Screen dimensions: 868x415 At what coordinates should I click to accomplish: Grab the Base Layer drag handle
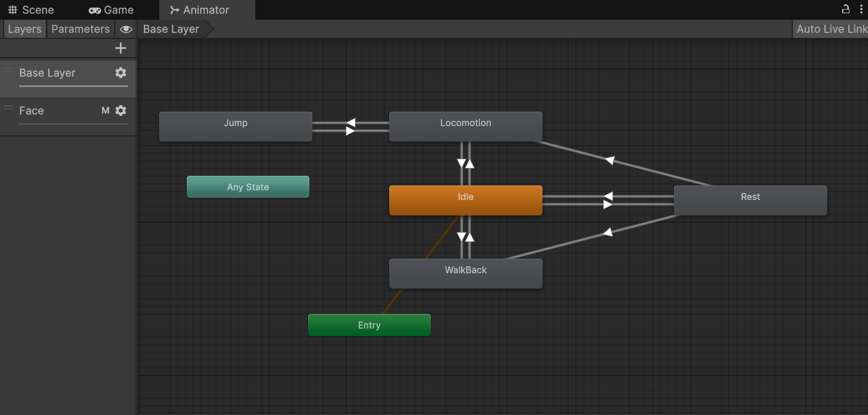point(8,70)
